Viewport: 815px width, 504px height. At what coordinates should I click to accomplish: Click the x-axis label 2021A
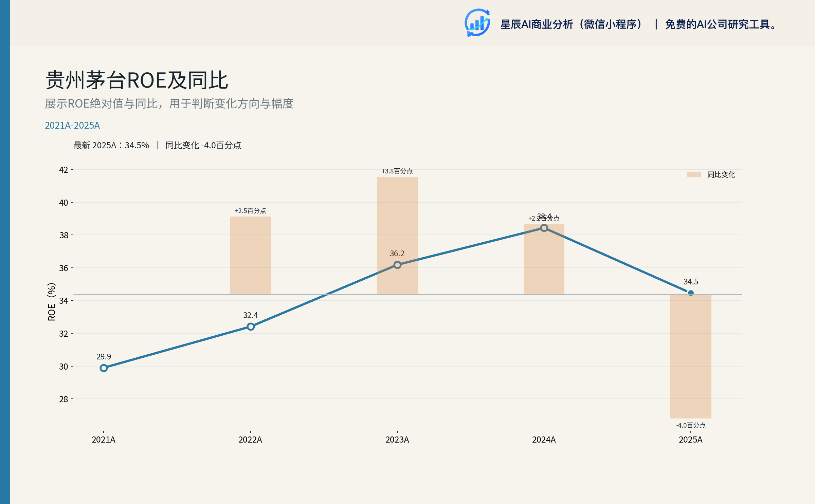[x=104, y=440]
